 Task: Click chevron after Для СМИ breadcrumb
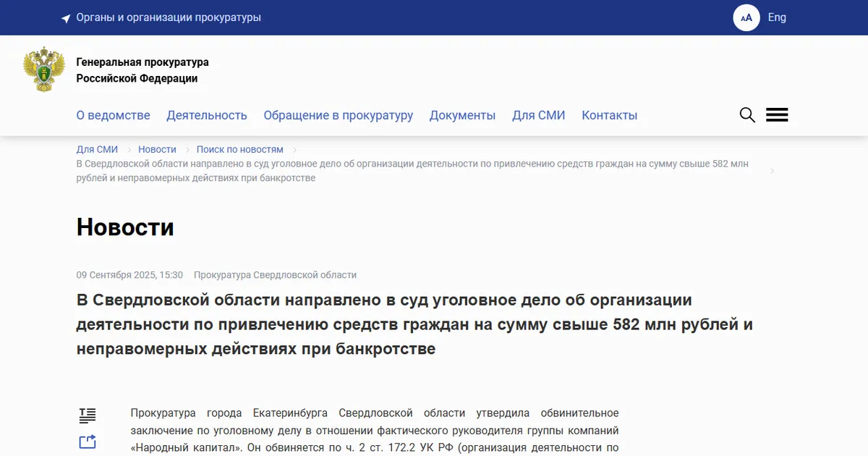128,149
